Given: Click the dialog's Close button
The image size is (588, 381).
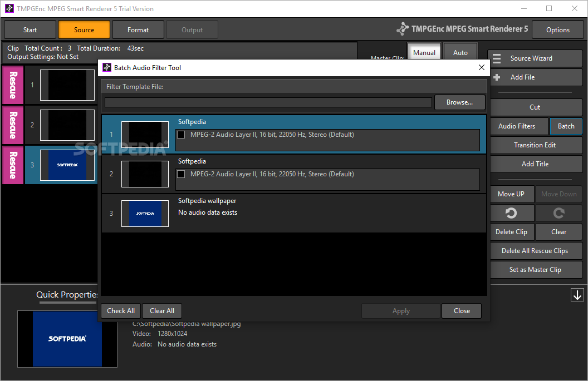Looking at the screenshot, I should click(462, 311).
